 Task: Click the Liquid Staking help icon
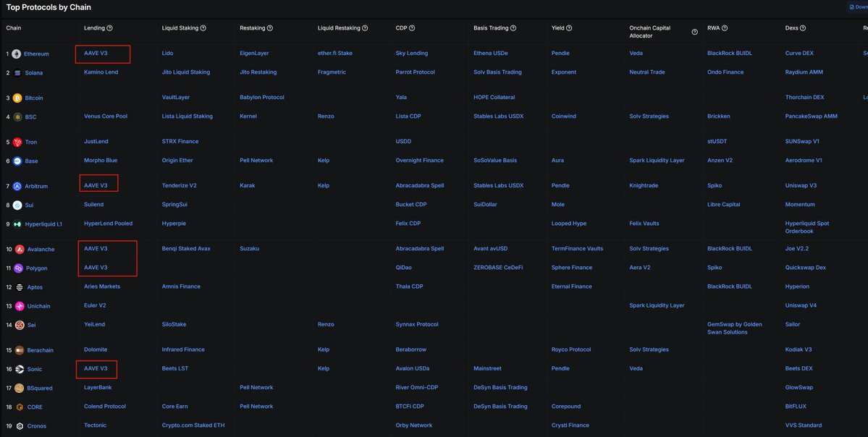pyautogui.click(x=203, y=28)
